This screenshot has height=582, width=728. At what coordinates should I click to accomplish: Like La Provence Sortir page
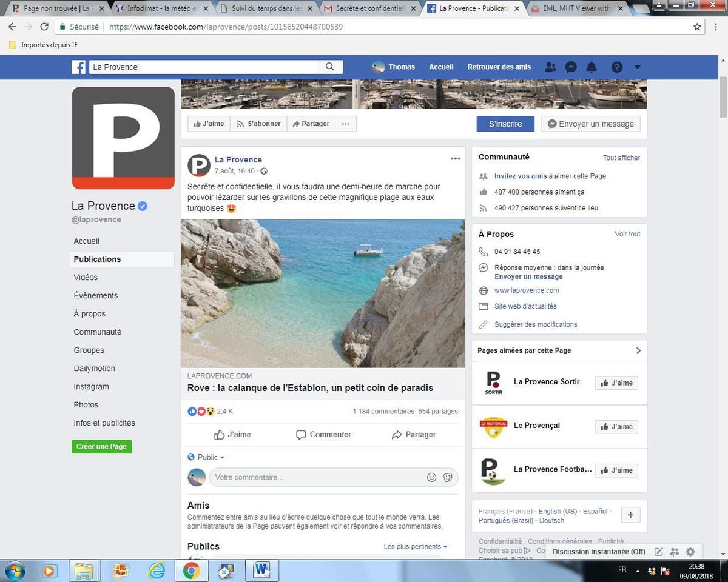[616, 383]
